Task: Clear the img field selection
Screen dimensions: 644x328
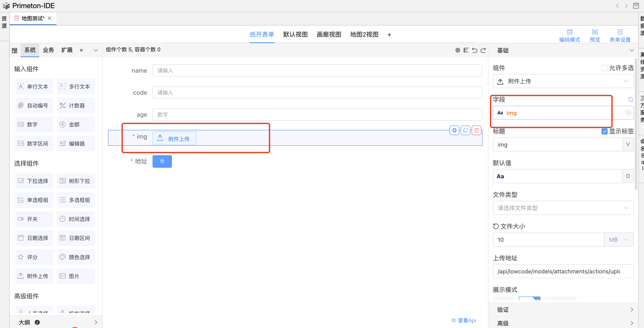Action: 628,113
